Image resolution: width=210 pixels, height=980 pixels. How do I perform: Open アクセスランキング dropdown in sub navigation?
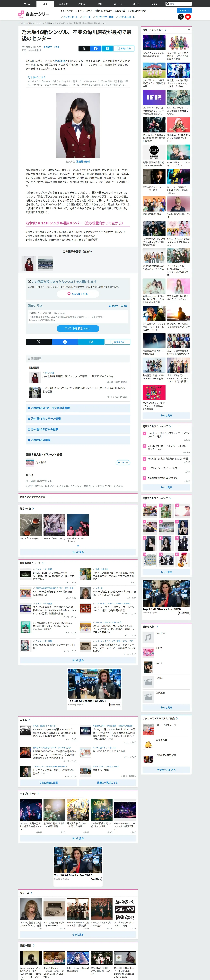(x=138, y=11)
